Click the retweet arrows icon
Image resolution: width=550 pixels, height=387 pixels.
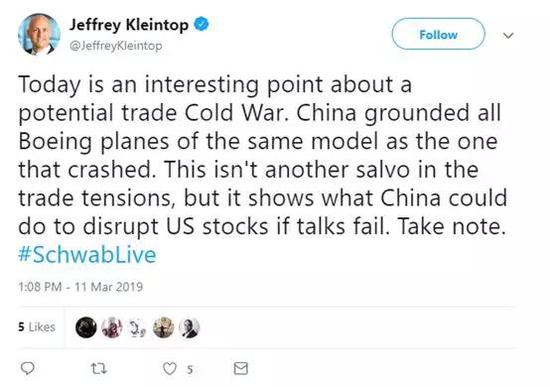(x=99, y=368)
